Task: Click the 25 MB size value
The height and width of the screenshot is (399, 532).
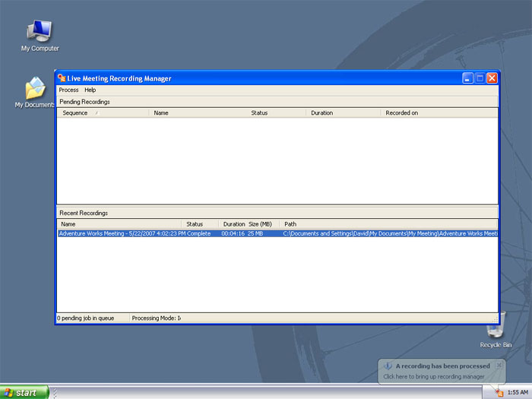Action: (x=255, y=233)
